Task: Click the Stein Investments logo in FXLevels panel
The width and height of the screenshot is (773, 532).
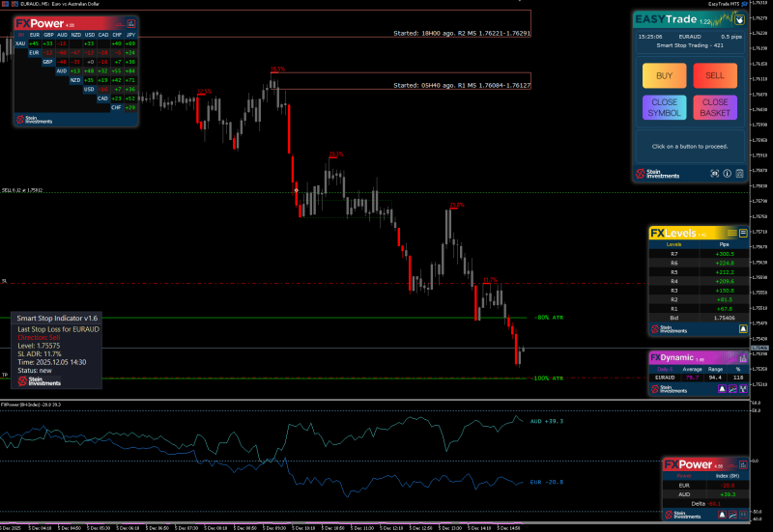Action: [x=669, y=329]
